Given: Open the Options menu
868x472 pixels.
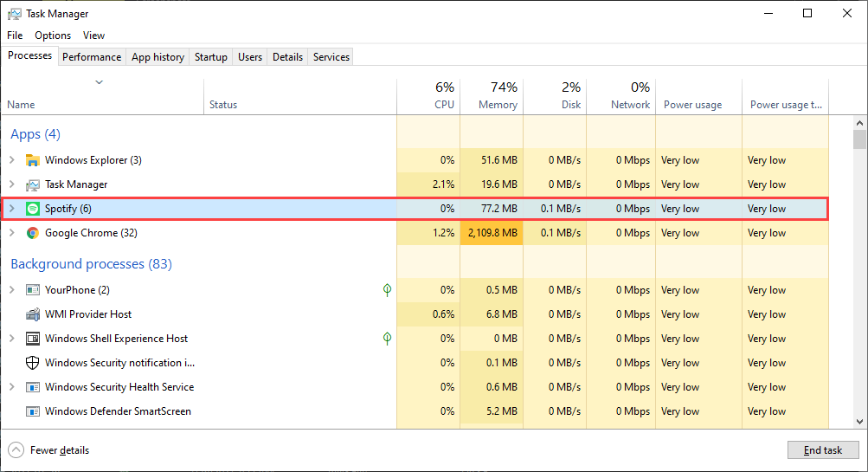Looking at the screenshot, I should pos(53,36).
